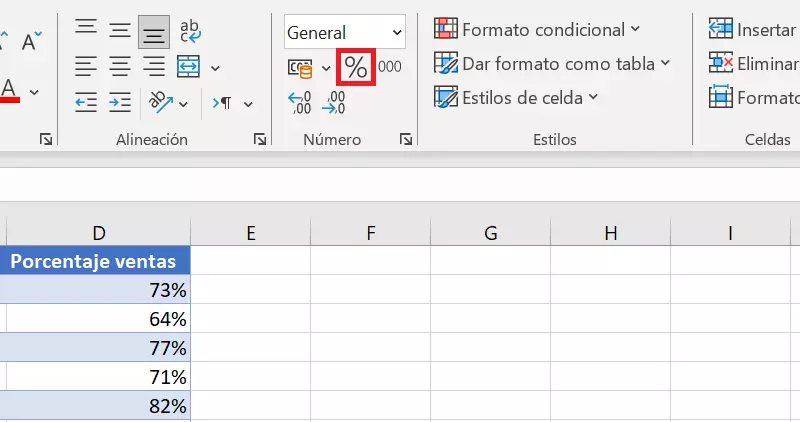The height and width of the screenshot is (422, 800).
Task: Select cell with 82%
Action: coord(95,406)
